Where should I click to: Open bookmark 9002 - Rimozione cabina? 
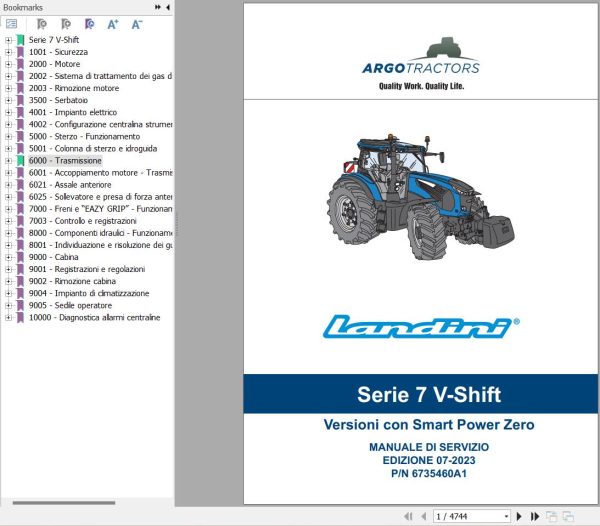tap(72, 281)
